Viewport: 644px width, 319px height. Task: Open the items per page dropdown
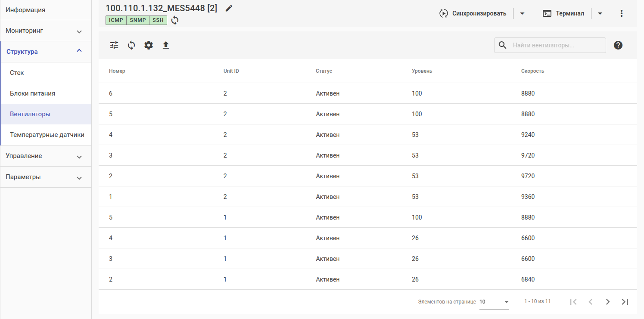pos(494,302)
